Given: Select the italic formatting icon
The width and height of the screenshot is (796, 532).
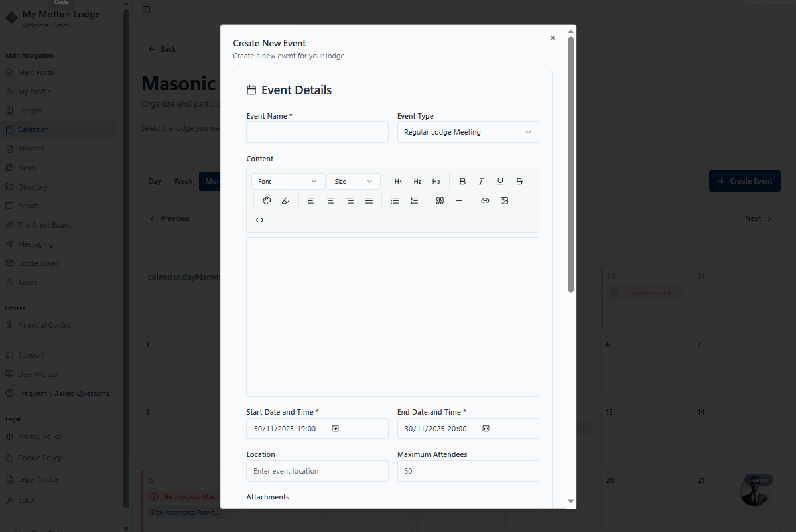Looking at the screenshot, I should pyautogui.click(x=481, y=181).
